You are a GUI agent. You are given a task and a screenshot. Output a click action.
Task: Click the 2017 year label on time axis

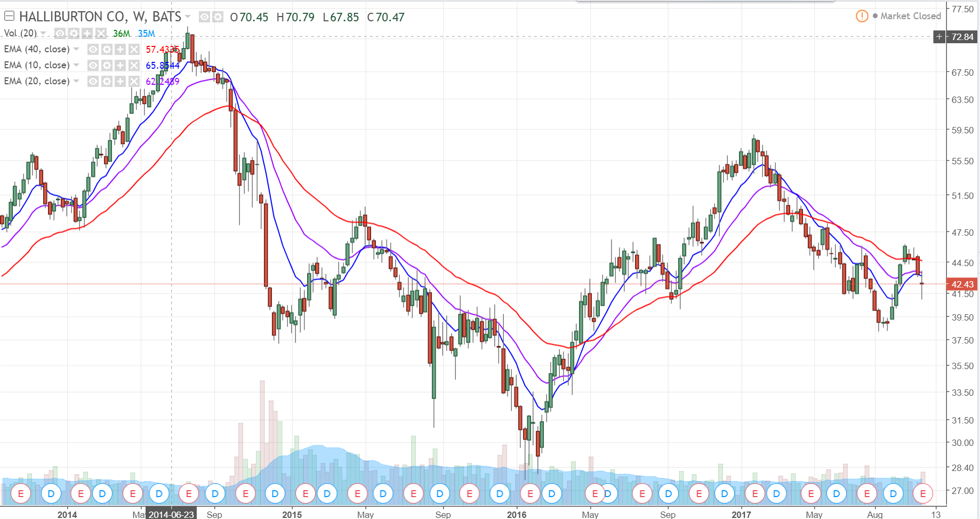click(741, 515)
